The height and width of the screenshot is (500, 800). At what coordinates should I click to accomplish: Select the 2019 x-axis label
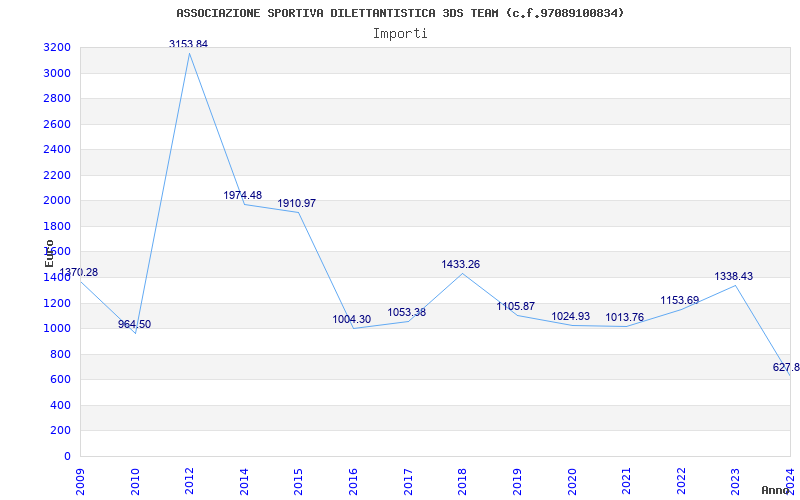tap(517, 481)
